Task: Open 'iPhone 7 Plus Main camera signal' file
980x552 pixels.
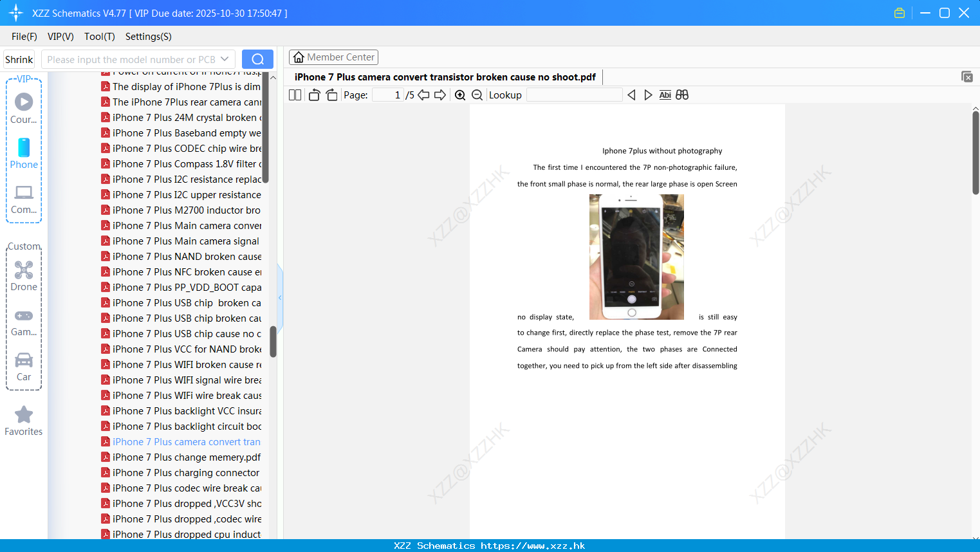Action: coord(181,241)
